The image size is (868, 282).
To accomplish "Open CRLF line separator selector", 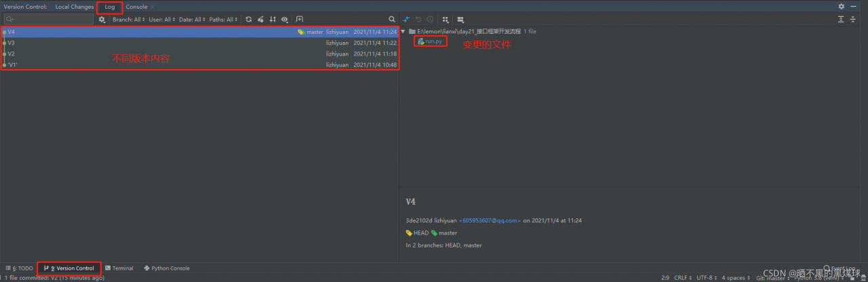I will 684,278.
